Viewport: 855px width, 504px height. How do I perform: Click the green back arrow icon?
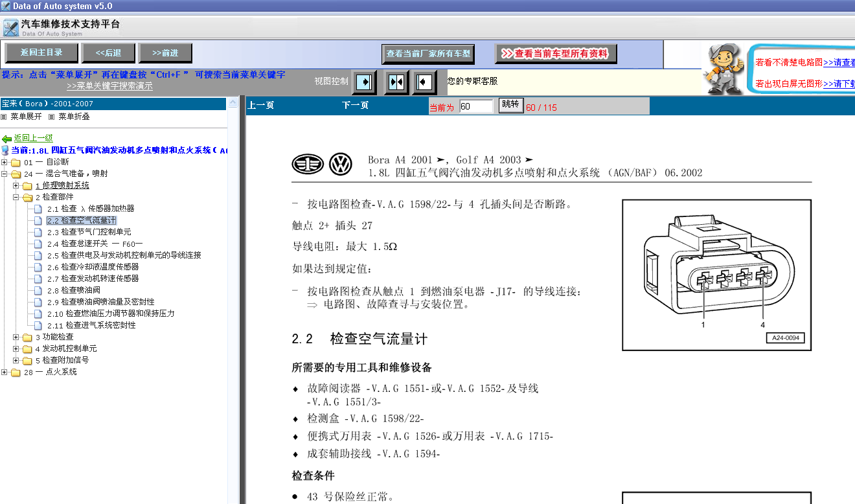tap(6, 139)
